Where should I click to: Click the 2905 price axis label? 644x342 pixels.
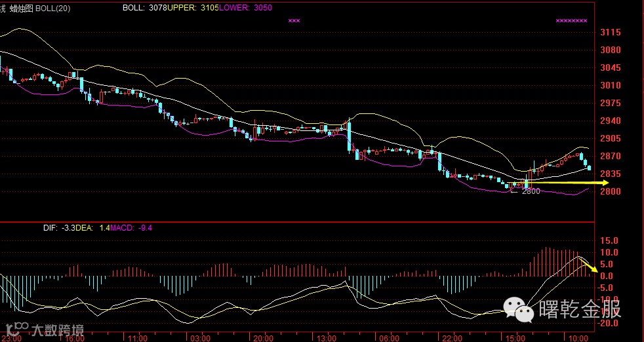611,138
